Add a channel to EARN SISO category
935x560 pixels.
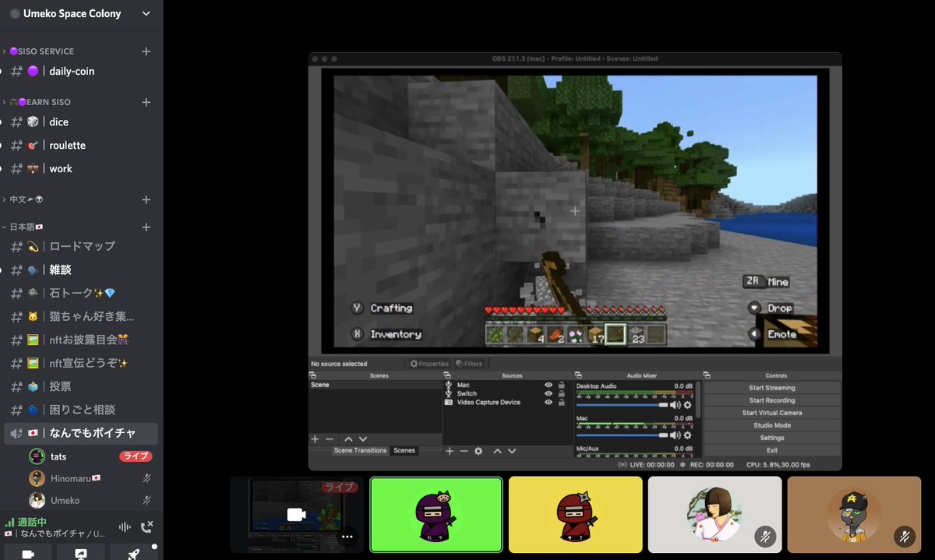coord(146,102)
